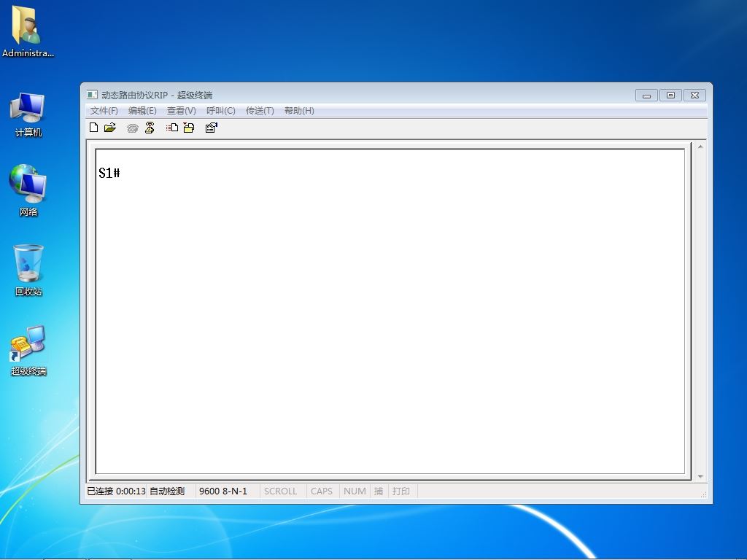Click the Receive file toolbar icon
Screen dimensions: 747x560
click(x=189, y=128)
